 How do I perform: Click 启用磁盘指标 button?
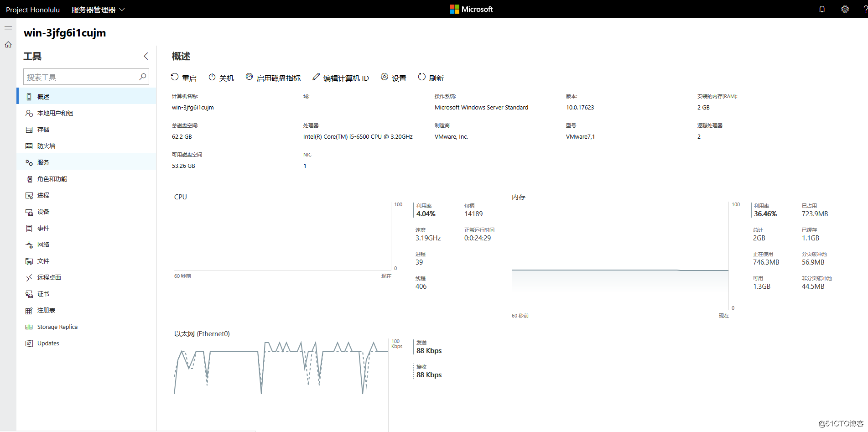(273, 78)
